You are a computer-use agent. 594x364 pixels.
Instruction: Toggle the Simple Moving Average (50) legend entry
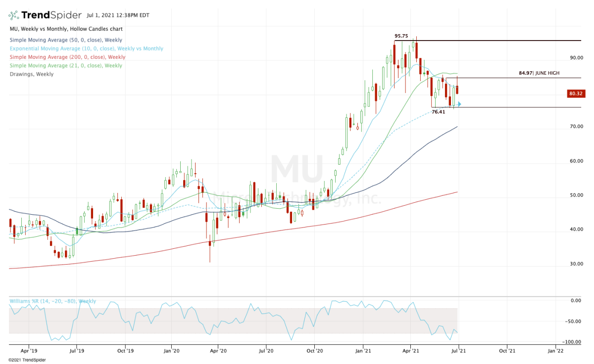click(x=64, y=40)
